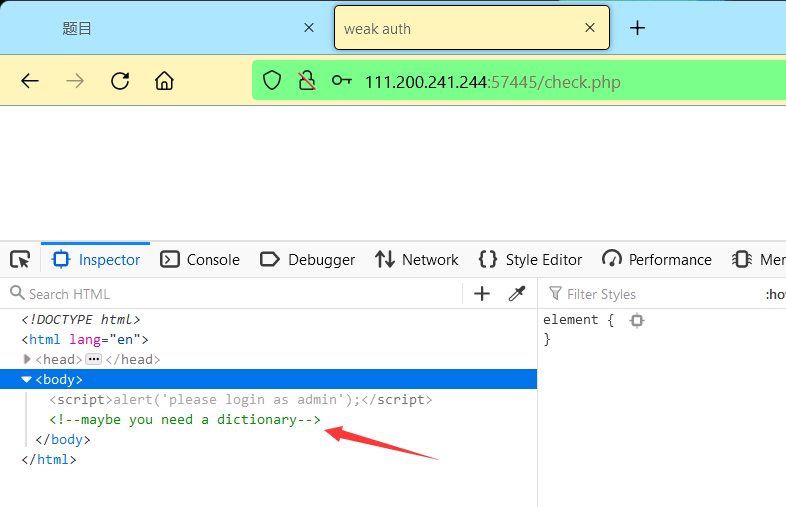Focus the Filter Styles field
Image resolution: width=786 pixels, height=507 pixels.
coord(652,294)
